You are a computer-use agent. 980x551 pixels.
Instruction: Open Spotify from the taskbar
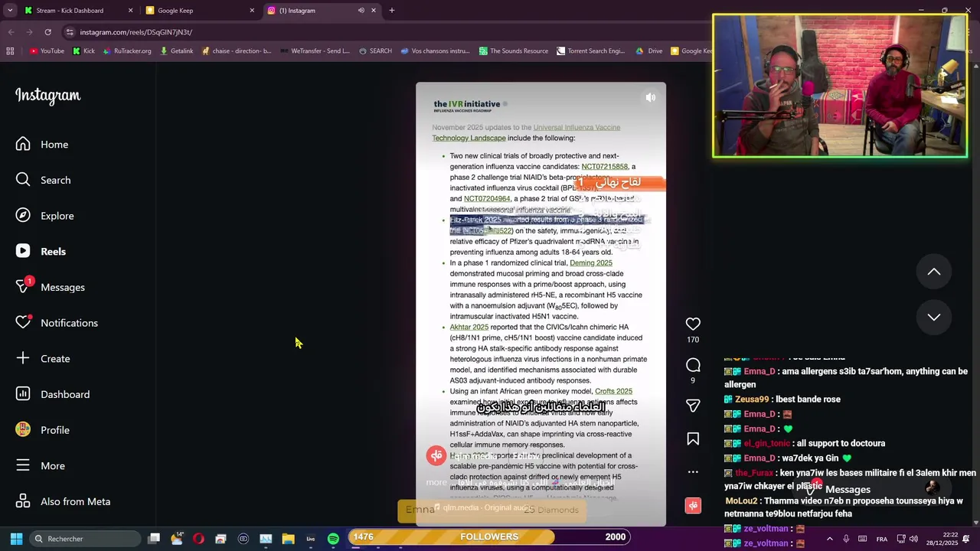(x=333, y=539)
